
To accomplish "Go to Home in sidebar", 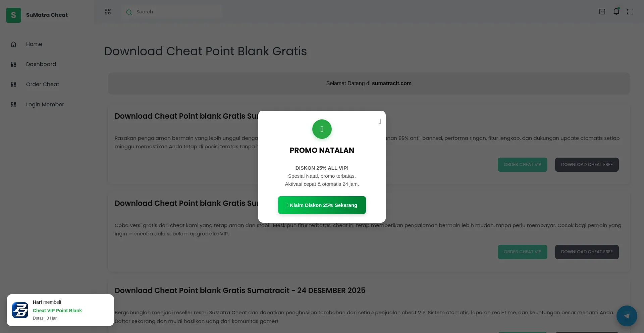I will click(34, 44).
